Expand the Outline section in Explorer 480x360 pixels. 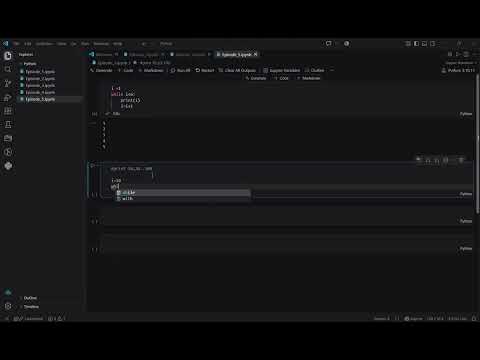30,298
